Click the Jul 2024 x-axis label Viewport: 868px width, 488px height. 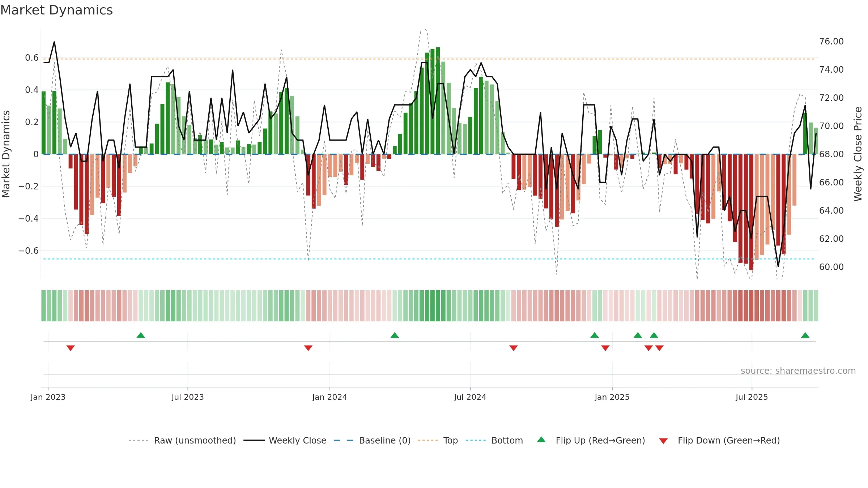[x=470, y=397]
